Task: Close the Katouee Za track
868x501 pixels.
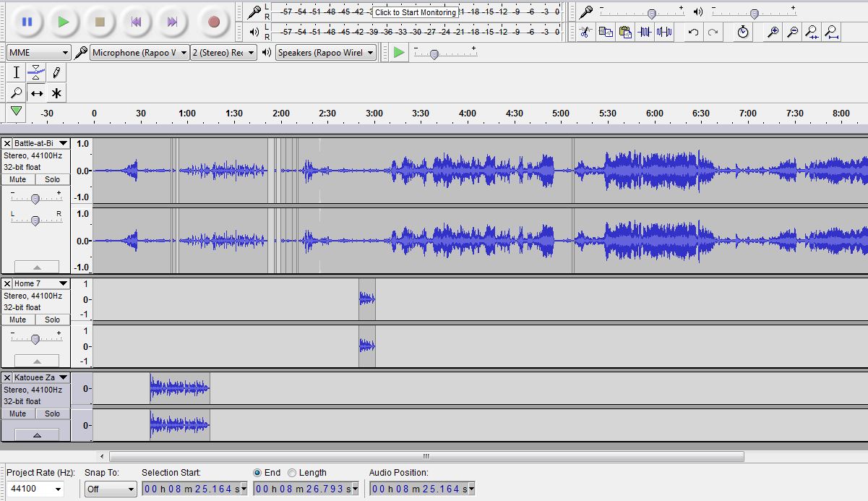Action: tap(7, 377)
